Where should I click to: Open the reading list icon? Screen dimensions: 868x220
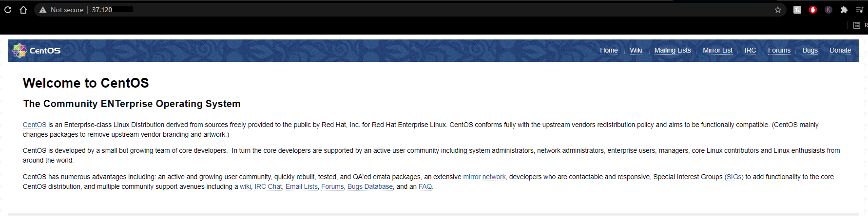pyautogui.click(x=857, y=25)
